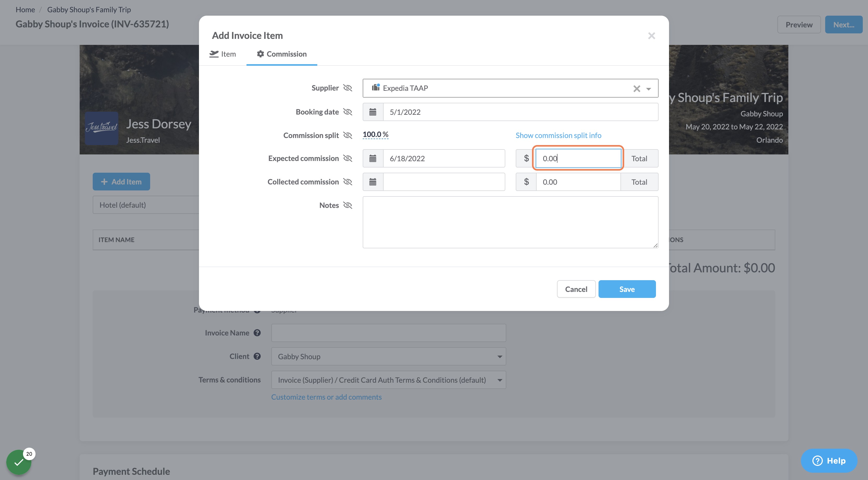Open the Help widget
This screenshot has width=868, height=480.
tap(829, 461)
